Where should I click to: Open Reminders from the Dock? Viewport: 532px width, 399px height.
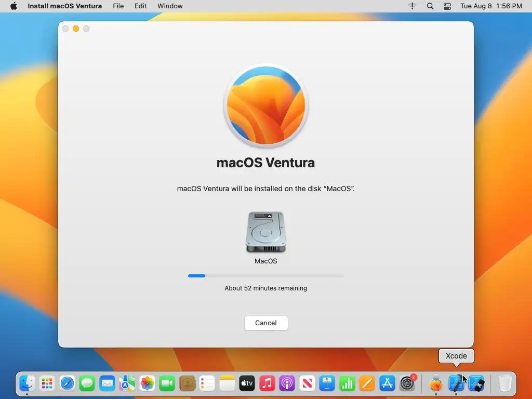click(207, 383)
